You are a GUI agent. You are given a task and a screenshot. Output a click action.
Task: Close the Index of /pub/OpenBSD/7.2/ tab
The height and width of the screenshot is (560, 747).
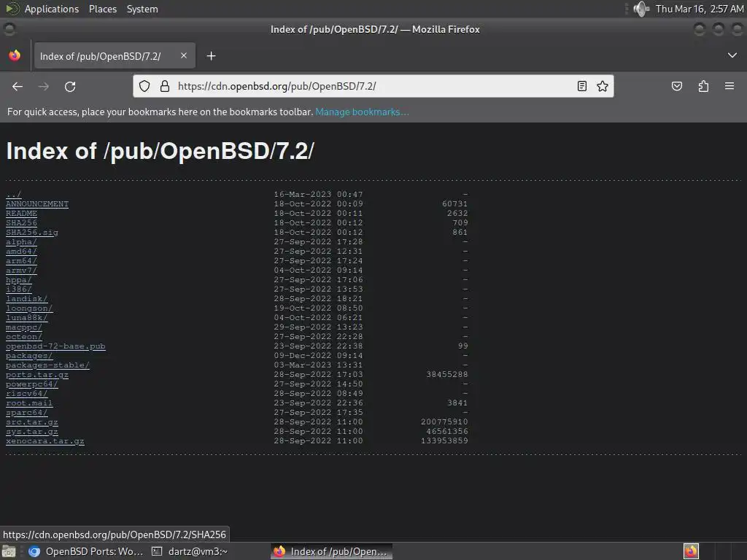tap(183, 55)
